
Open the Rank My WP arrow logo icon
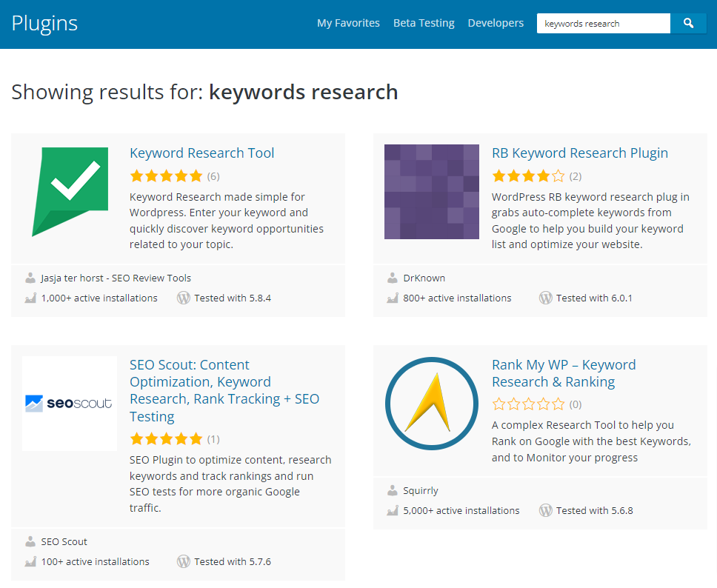[432, 404]
